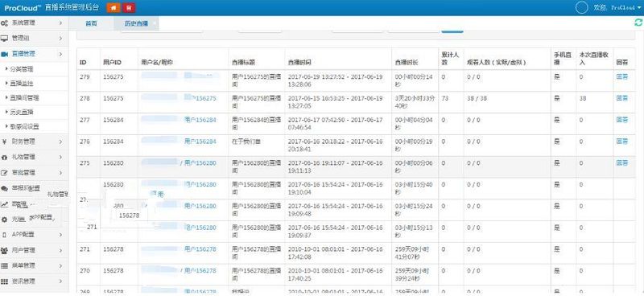This screenshot has width=644, height=308.
Task: Open the 用户156284 link in row 277
Action: tap(200, 120)
